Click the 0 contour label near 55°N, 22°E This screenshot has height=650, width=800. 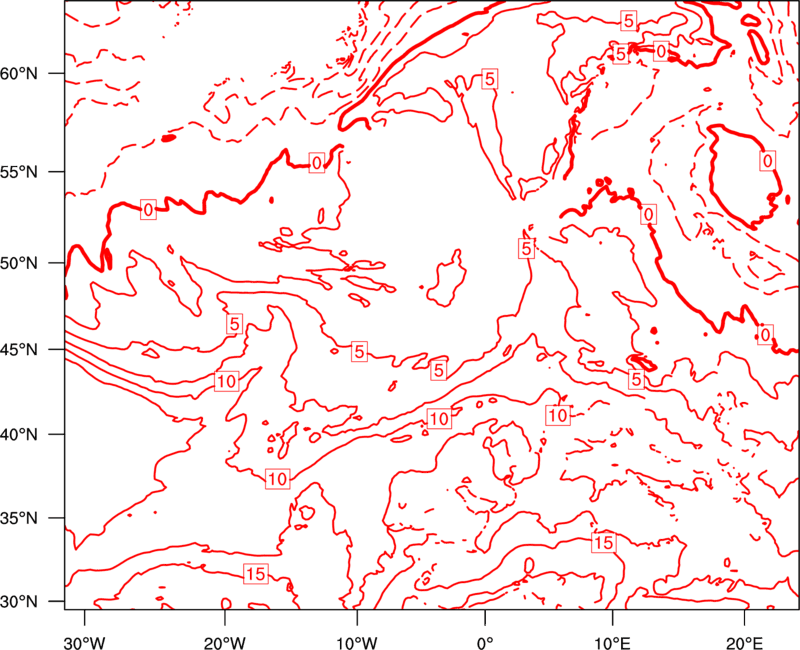coord(767,161)
